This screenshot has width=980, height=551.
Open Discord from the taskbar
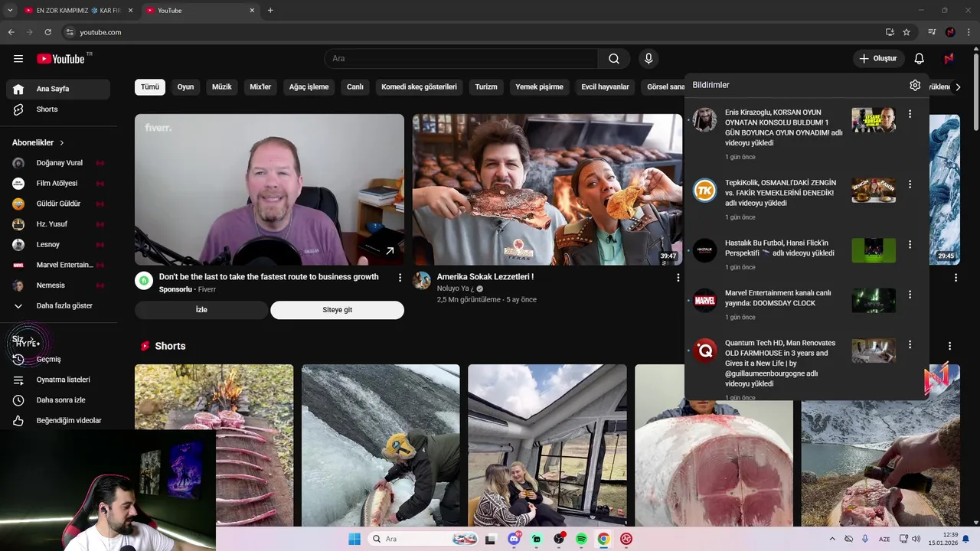[x=514, y=539]
